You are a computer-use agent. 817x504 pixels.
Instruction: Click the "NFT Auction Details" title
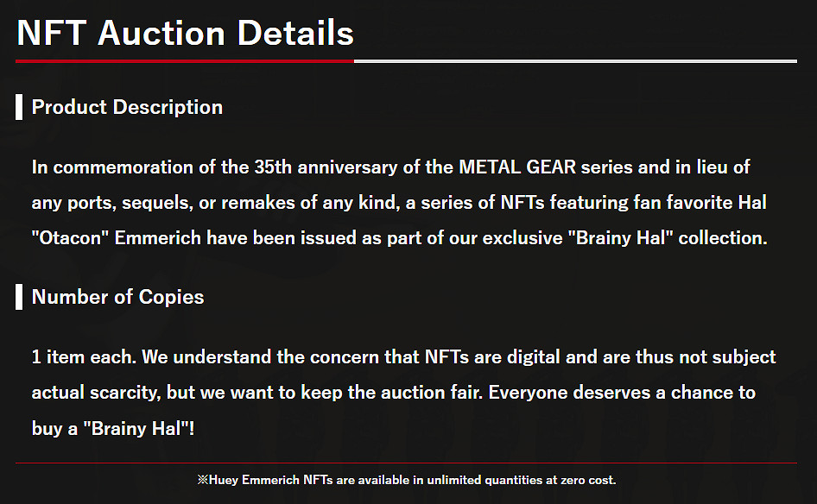coord(185,33)
